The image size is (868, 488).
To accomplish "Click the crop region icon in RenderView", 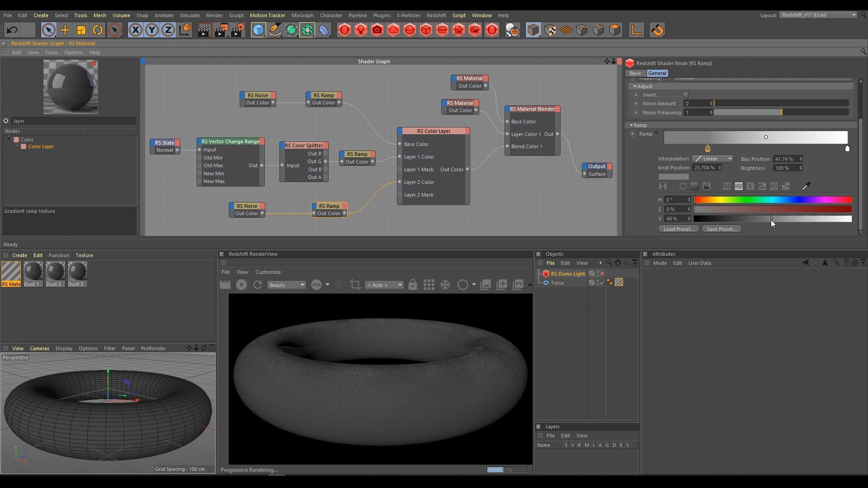I will (355, 285).
